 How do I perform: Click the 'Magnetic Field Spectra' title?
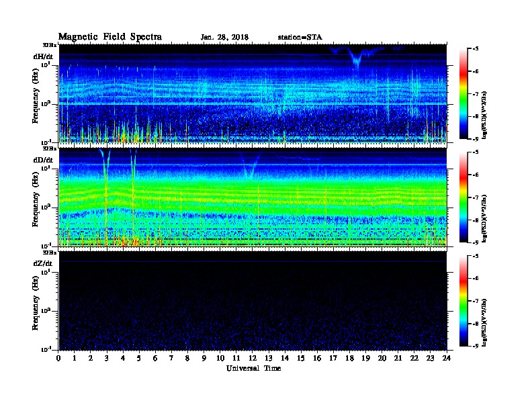tap(110, 37)
